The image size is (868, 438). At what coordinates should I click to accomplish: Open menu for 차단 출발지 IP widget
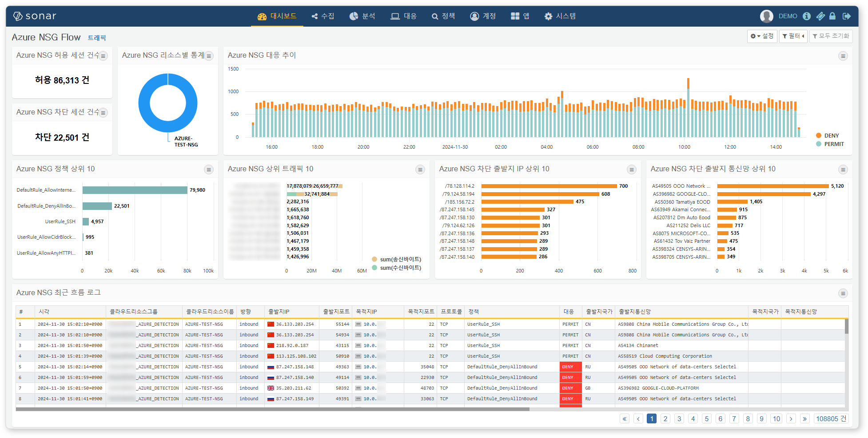(x=631, y=170)
